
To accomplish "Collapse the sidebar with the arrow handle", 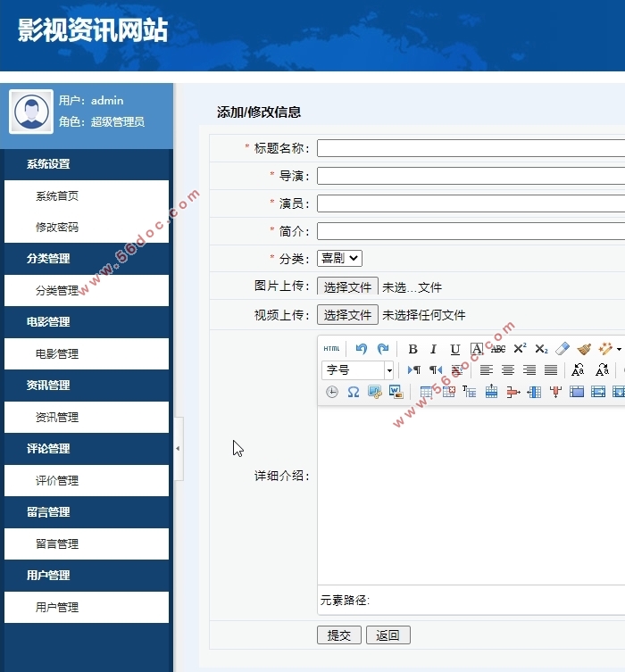I will pyautogui.click(x=178, y=448).
